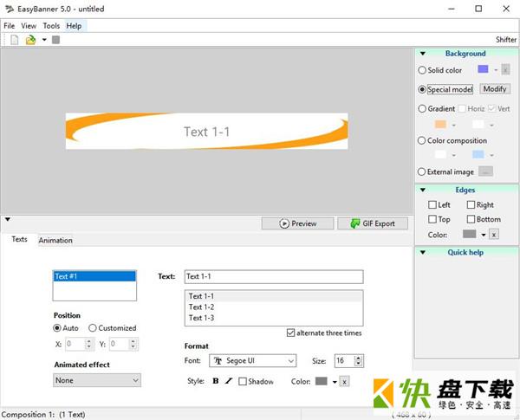Toggle the Vert gradient checkbox
This screenshot has width=520, height=420.
[491, 109]
